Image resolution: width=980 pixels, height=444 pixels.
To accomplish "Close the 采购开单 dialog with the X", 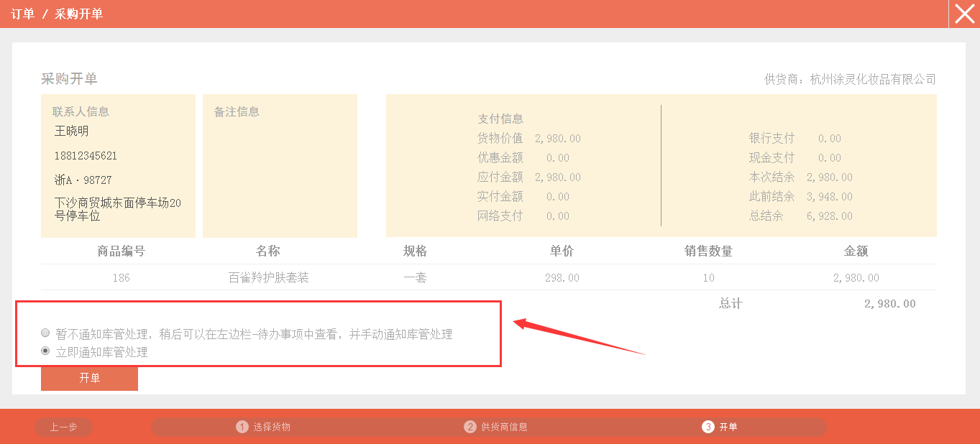I will 964,14.
